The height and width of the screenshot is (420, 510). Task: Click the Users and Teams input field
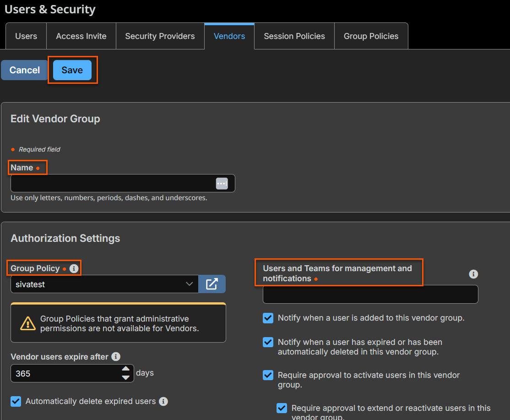click(x=370, y=295)
